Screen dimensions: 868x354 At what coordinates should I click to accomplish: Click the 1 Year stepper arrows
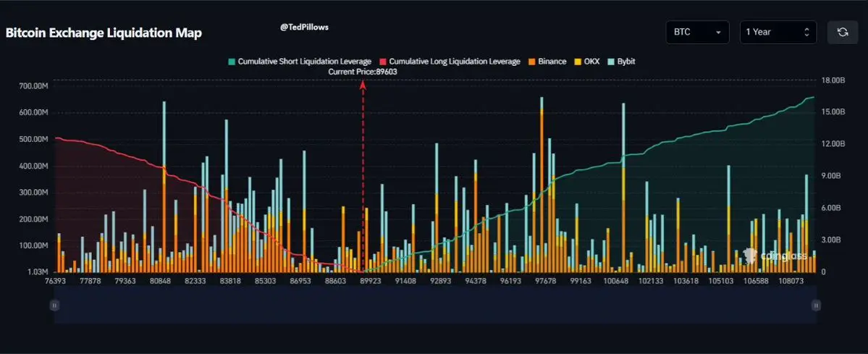(806, 32)
